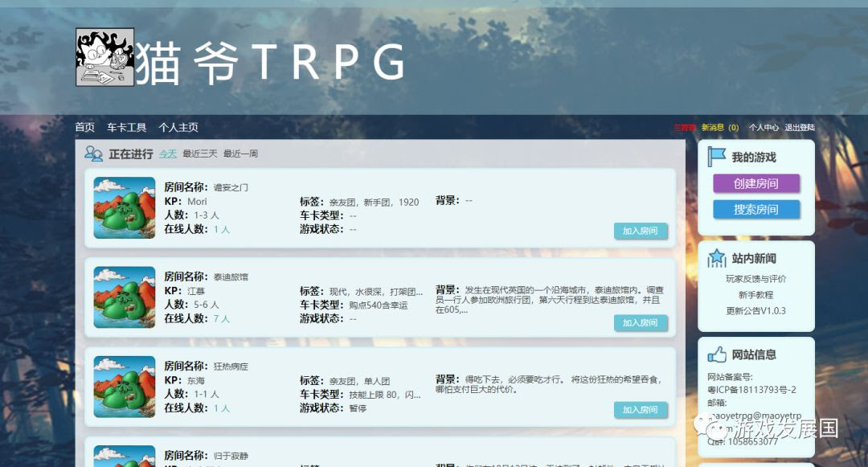The image size is (868, 467).
Task: Go to 个人主页 in the navigation bar
Action: click(x=178, y=127)
